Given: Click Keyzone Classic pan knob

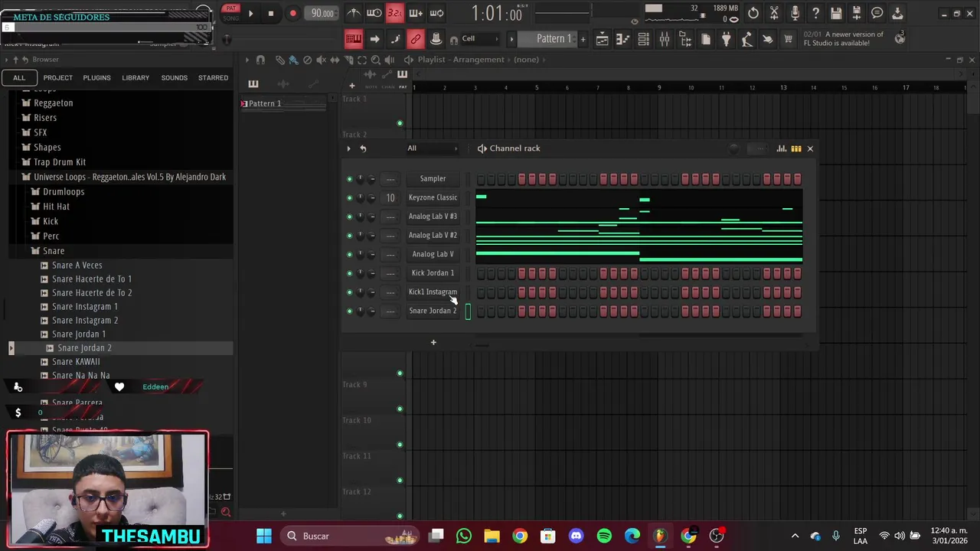Looking at the screenshot, I should pos(361,197).
